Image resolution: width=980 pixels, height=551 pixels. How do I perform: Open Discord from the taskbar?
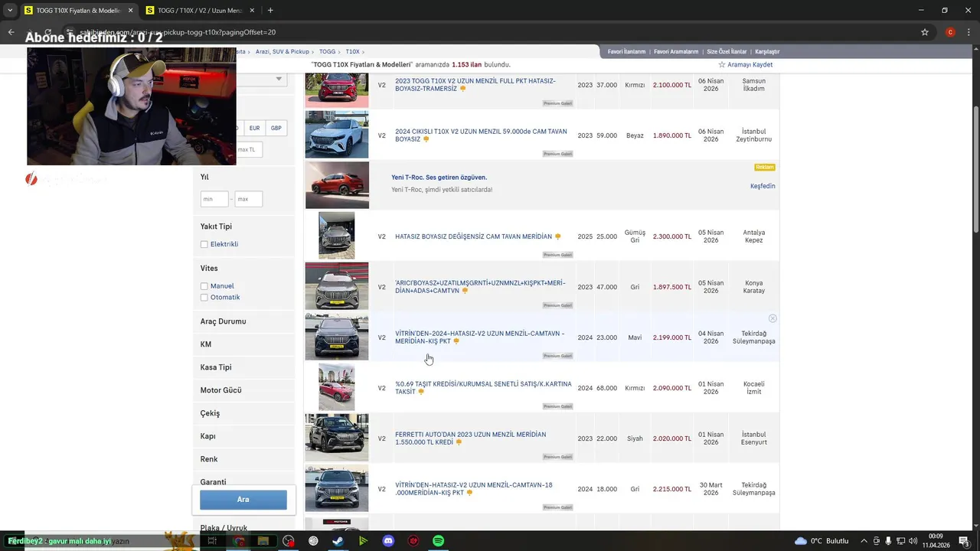388,541
